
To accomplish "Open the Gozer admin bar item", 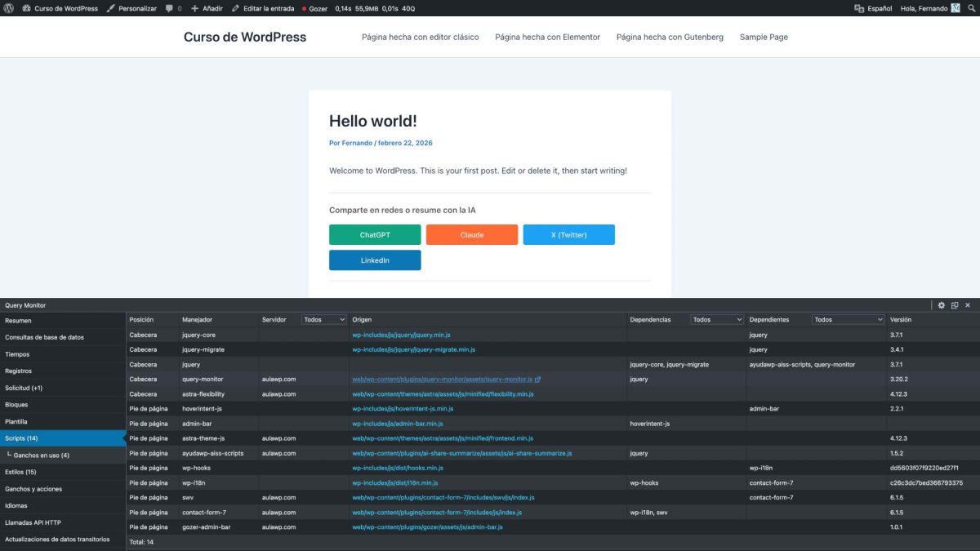I will 314,8.
